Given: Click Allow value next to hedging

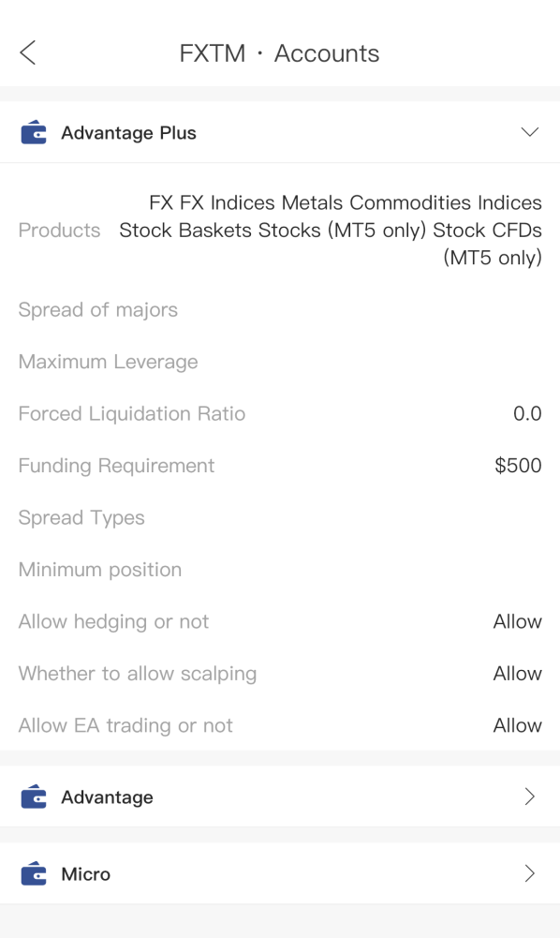Looking at the screenshot, I should 518,621.
